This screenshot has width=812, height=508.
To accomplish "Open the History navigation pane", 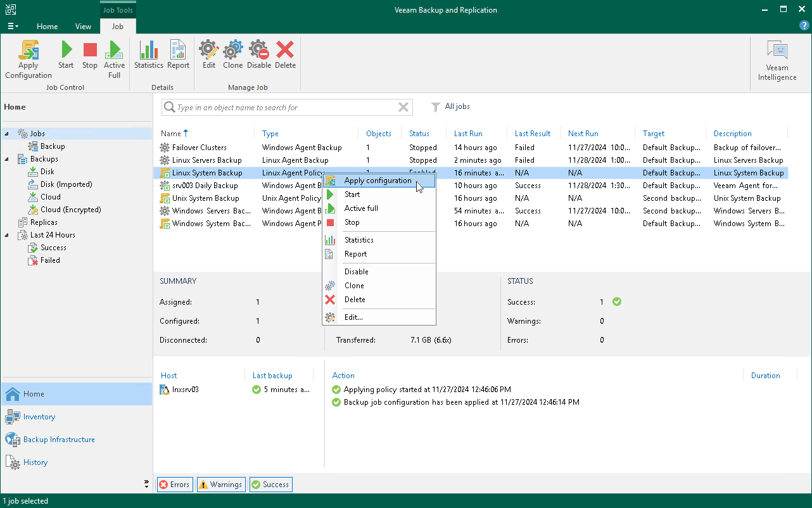I will point(77,462).
